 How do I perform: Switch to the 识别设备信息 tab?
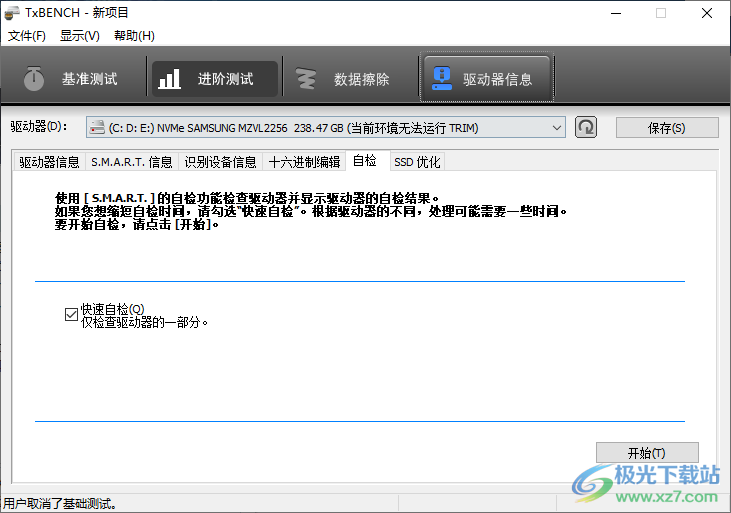(220, 162)
